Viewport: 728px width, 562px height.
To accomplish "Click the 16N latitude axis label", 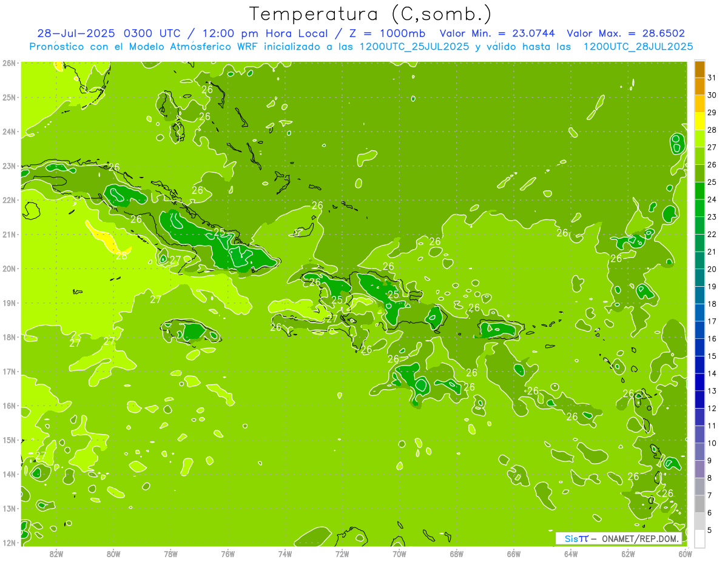I will pos(8,406).
